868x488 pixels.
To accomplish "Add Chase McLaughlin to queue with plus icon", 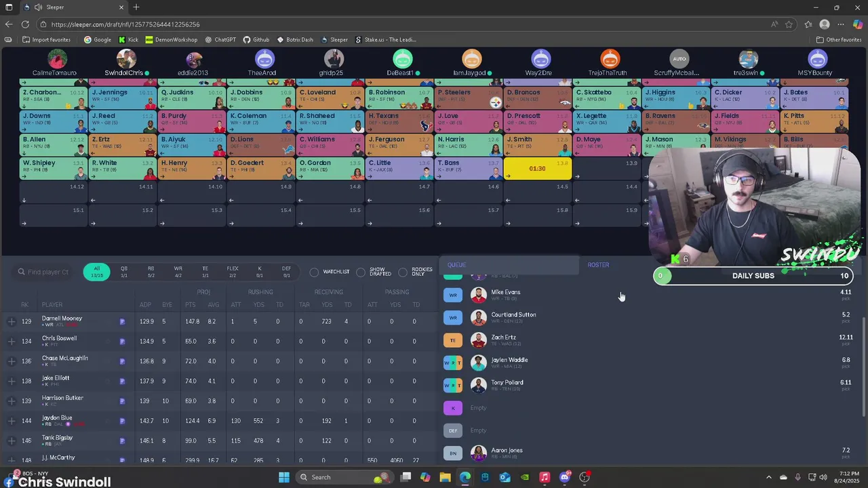I will 12,361.
